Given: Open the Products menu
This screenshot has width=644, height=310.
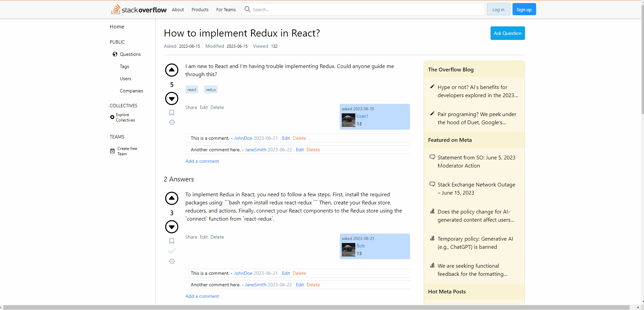Looking at the screenshot, I should [x=200, y=9].
